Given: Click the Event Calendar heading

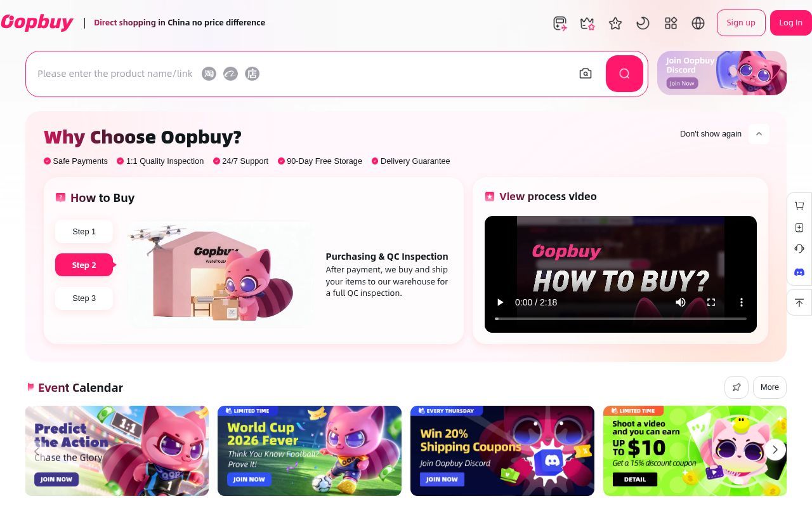Looking at the screenshot, I should click(x=81, y=388).
